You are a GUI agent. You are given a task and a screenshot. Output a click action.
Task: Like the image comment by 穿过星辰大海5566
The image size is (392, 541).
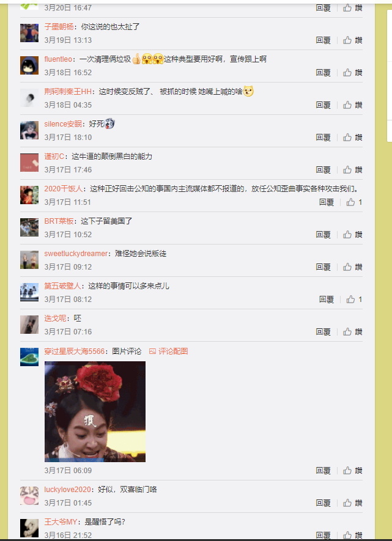(x=352, y=470)
